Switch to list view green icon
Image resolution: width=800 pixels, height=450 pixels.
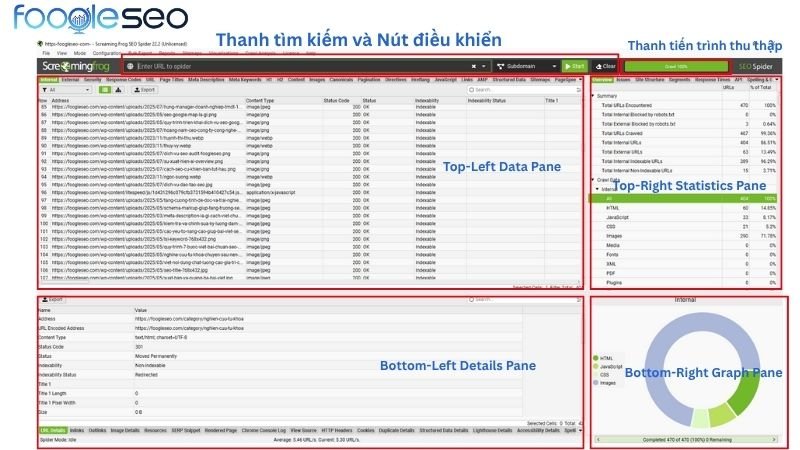click(x=105, y=90)
